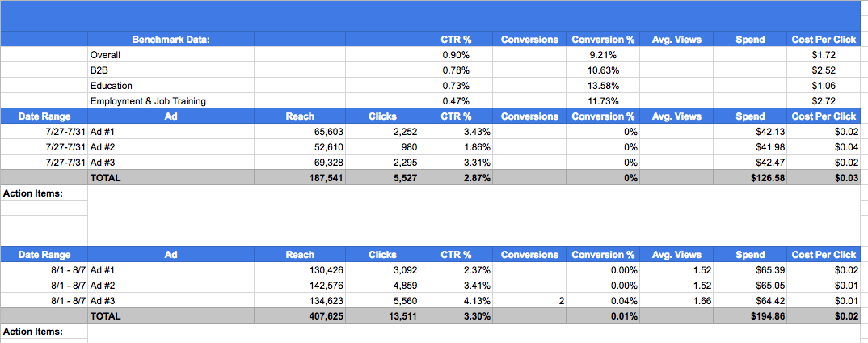Select the $194.86 total spend cell

click(750, 316)
